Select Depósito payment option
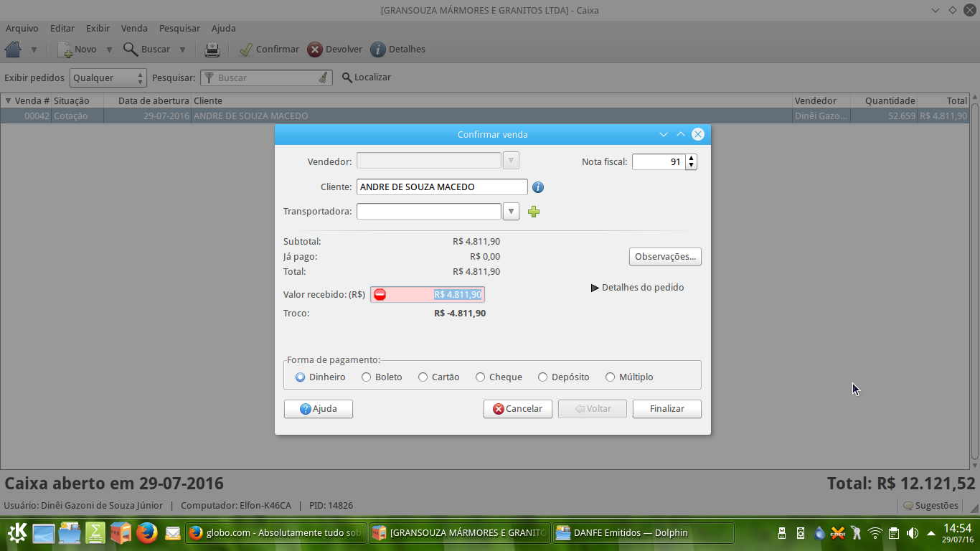980x551 pixels. pos(564,377)
